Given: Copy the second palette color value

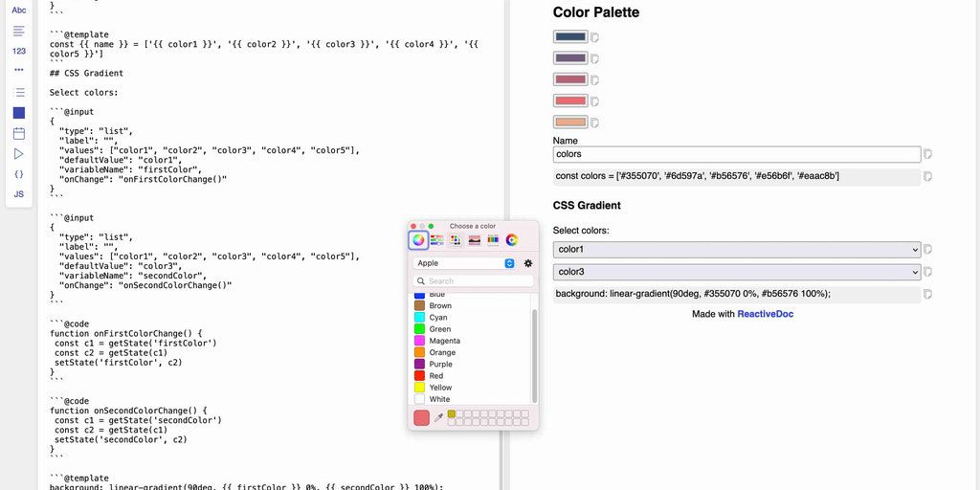Looking at the screenshot, I should point(595,58).
